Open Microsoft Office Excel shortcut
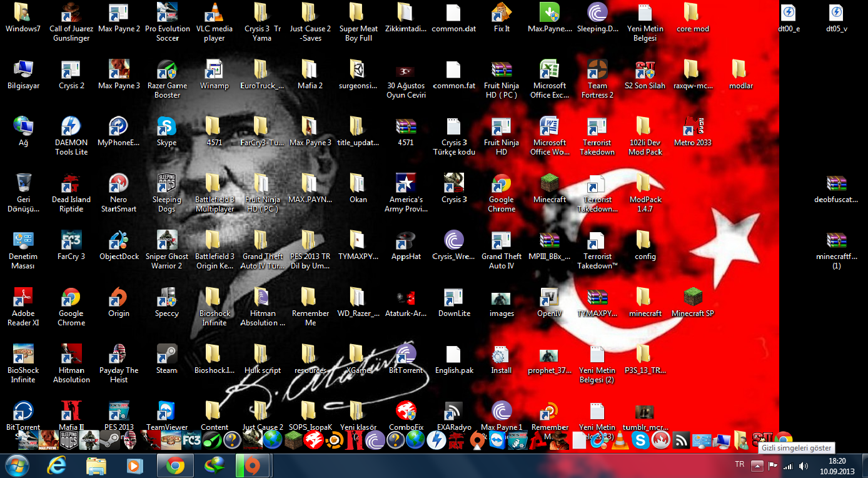This screenshot has height=478, width=868. click(x=549, y=79)
